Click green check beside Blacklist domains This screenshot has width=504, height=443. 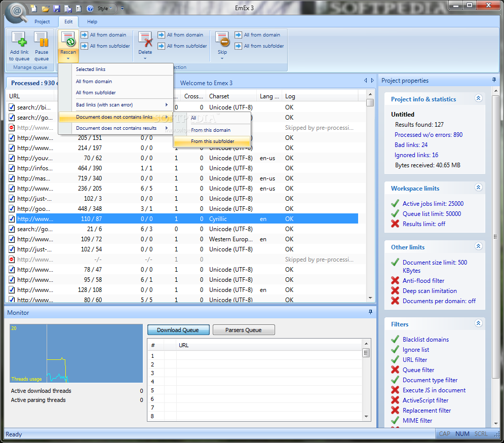395,339
